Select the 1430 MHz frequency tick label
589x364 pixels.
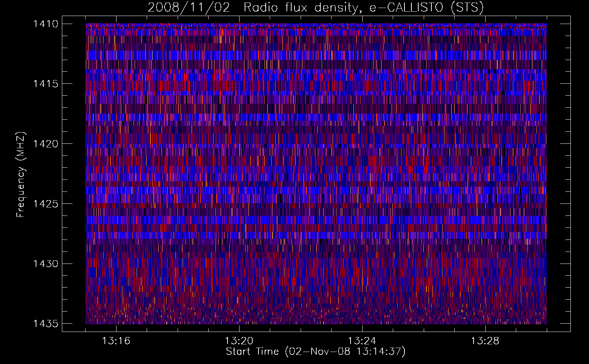click(46, 264)
